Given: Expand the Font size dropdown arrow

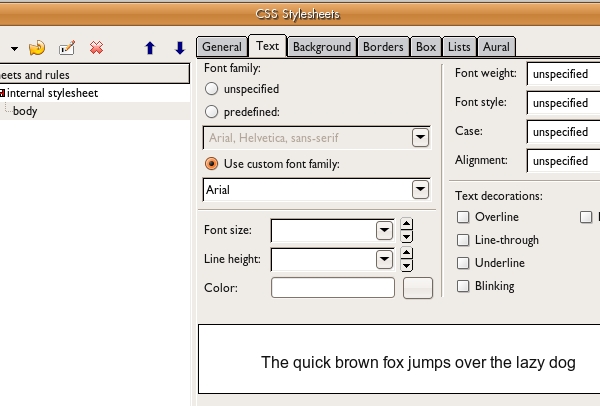Looking at the screenshot, I should (383, 231).
